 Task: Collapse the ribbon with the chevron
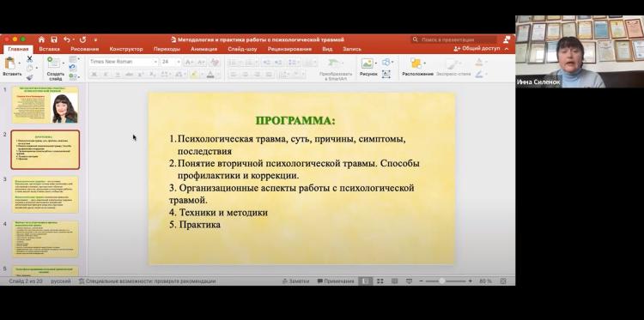pyautogui.click(x=507, y=49)
